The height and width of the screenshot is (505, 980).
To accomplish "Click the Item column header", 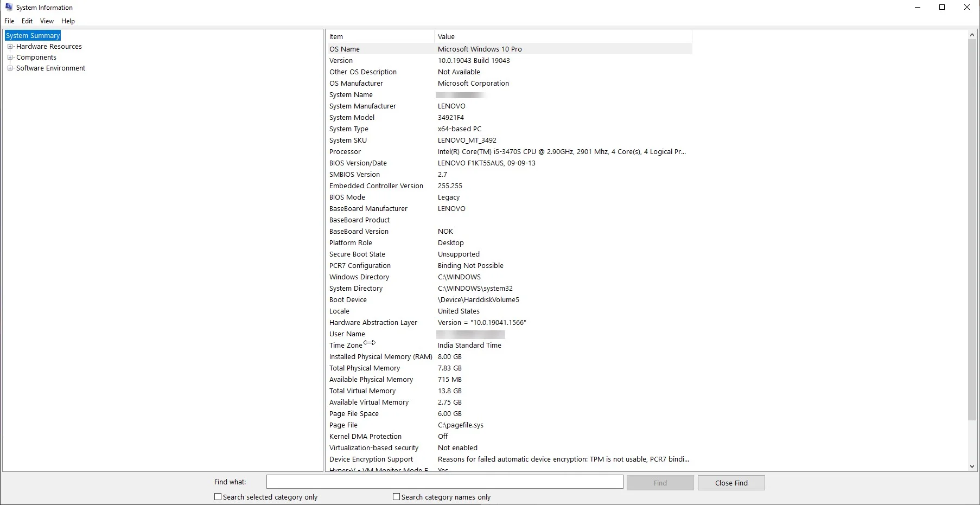I will click(380, 36).
